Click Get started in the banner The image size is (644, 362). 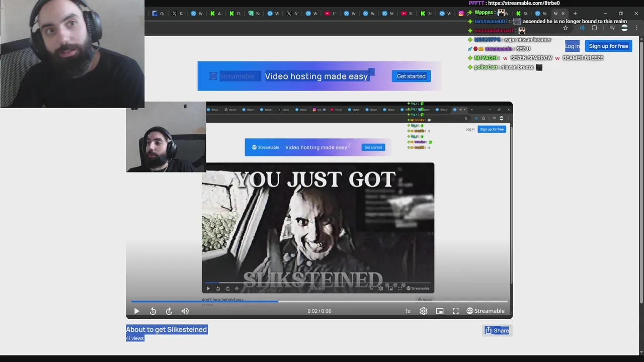(x=411, y=76)
